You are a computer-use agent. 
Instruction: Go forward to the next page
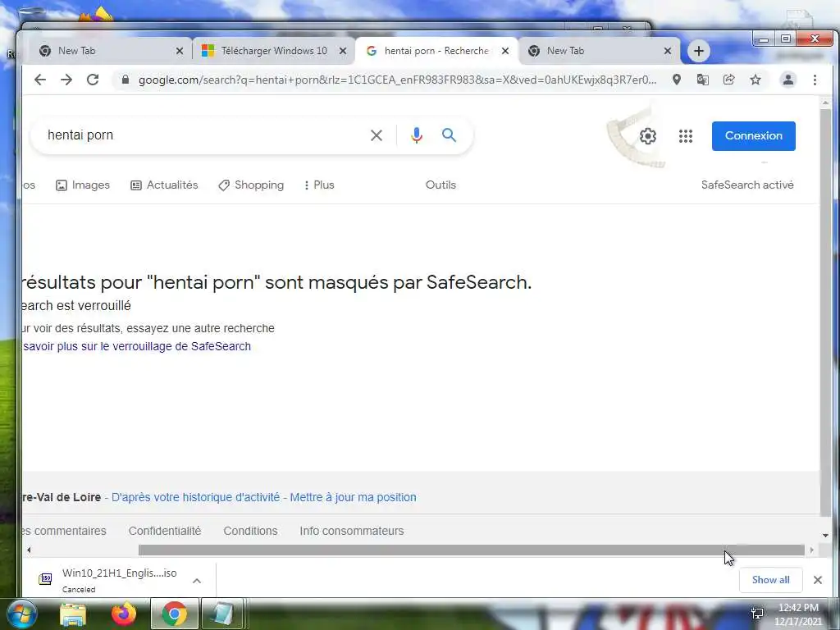66,80
